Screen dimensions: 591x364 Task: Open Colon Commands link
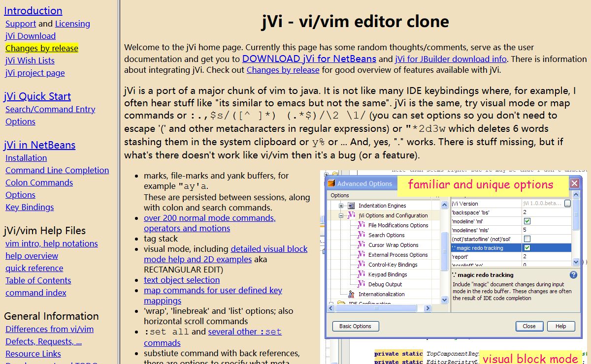(x=39, y=182)
